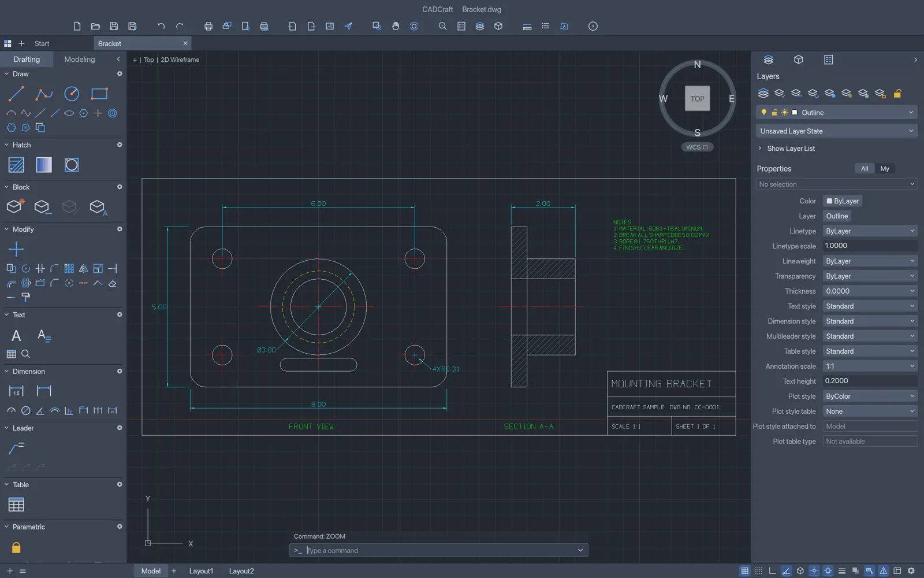Click the TOP face of view cube
This screenshot has width=924, height=578.
697,99
